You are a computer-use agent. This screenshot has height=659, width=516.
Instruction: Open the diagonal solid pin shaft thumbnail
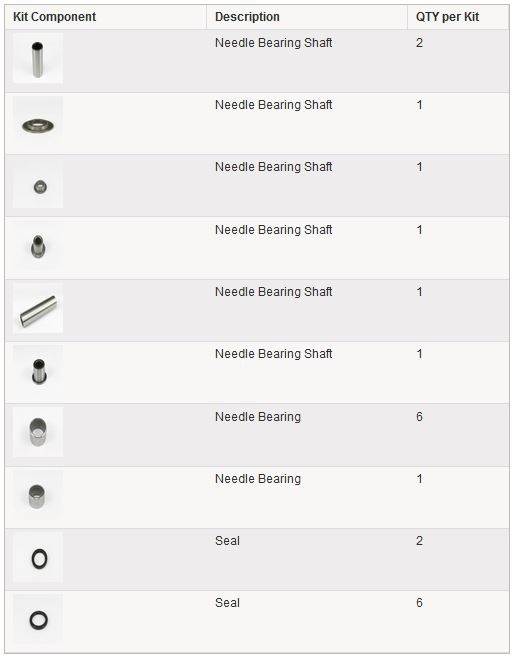38,308
